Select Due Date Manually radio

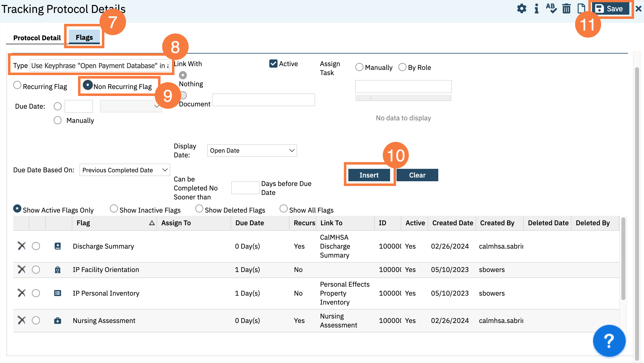[x=57, y=120]
